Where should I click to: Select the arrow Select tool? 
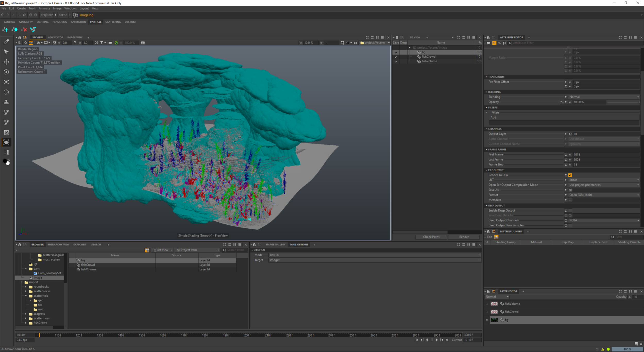[6, 52]
